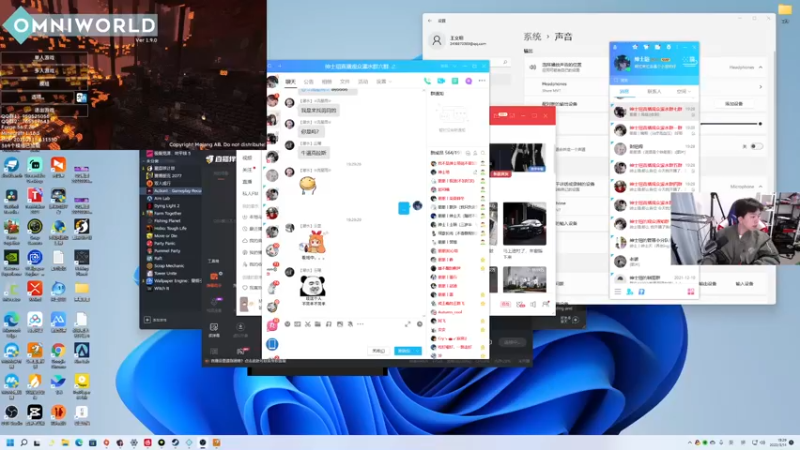This screenshot has width=800, height=450.
Task: Click the download icon in dark live app
Action: [x=240, y=327]
